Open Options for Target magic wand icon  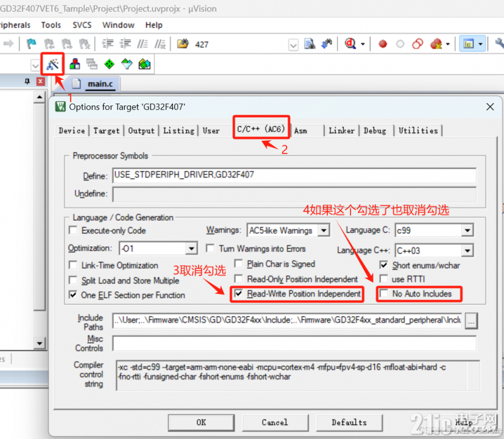(x=52, y=64)
